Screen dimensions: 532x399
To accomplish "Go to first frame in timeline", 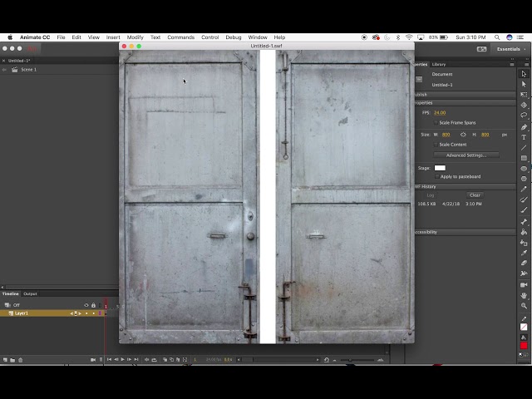I will point(109,360).
